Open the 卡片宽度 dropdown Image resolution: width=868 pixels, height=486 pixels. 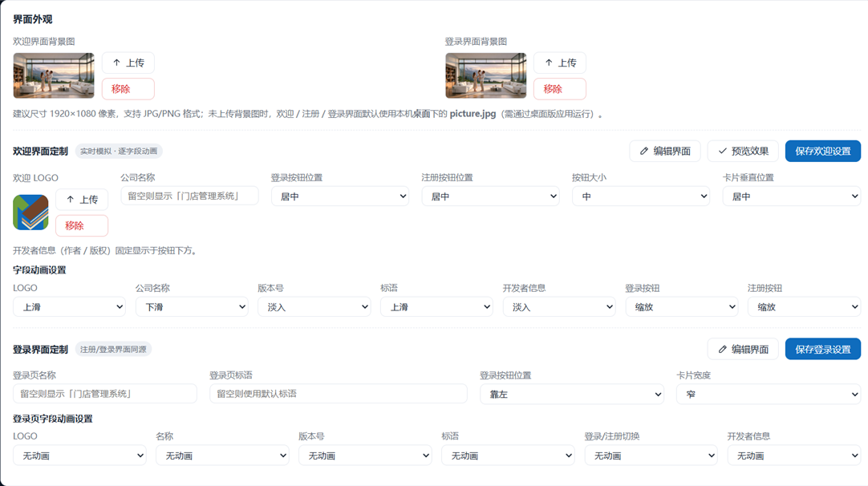769,394
